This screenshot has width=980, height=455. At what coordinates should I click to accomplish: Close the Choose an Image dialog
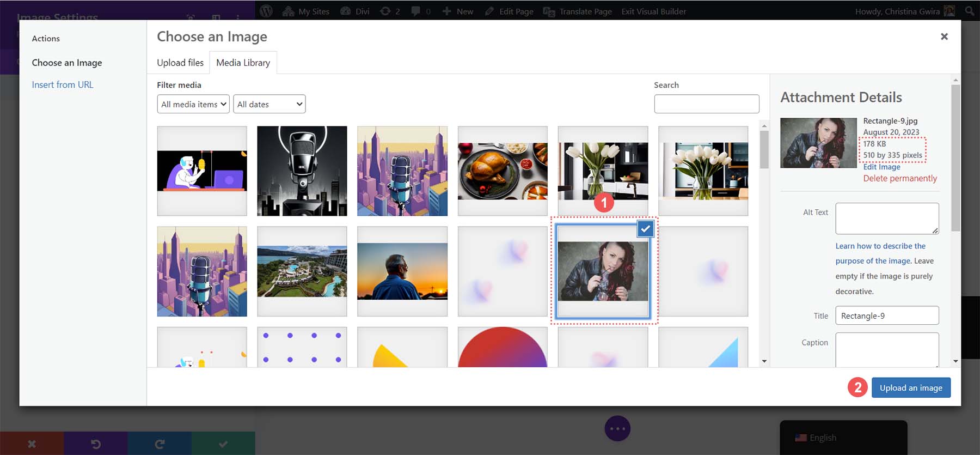944,37
